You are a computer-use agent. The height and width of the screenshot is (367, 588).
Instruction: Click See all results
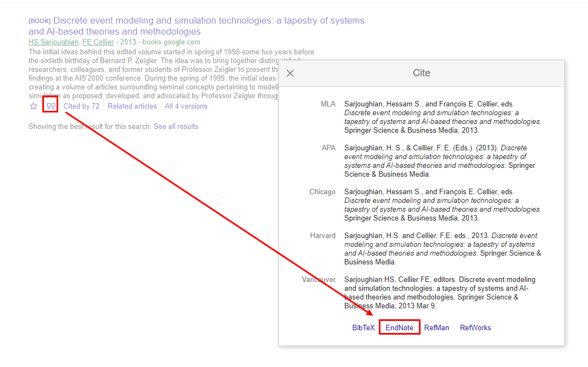click(x=176, y=126)
